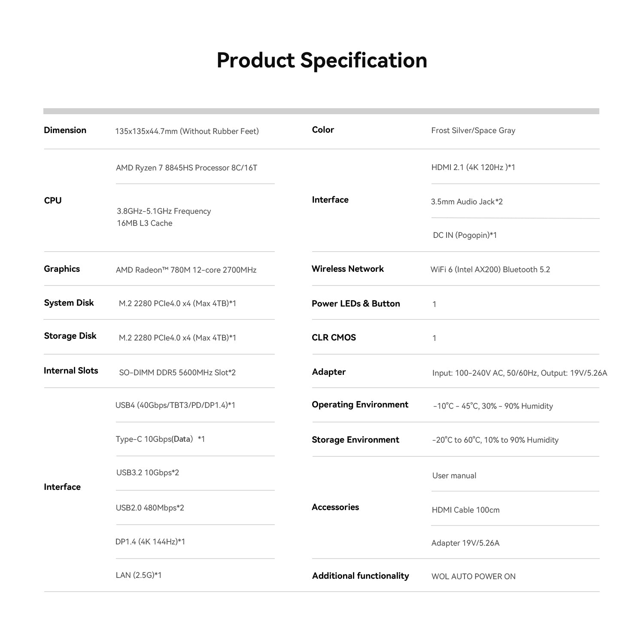Click the USB4 40Gbps interface entry
Screen dimensions: 644x644
(x=175, y=405)
